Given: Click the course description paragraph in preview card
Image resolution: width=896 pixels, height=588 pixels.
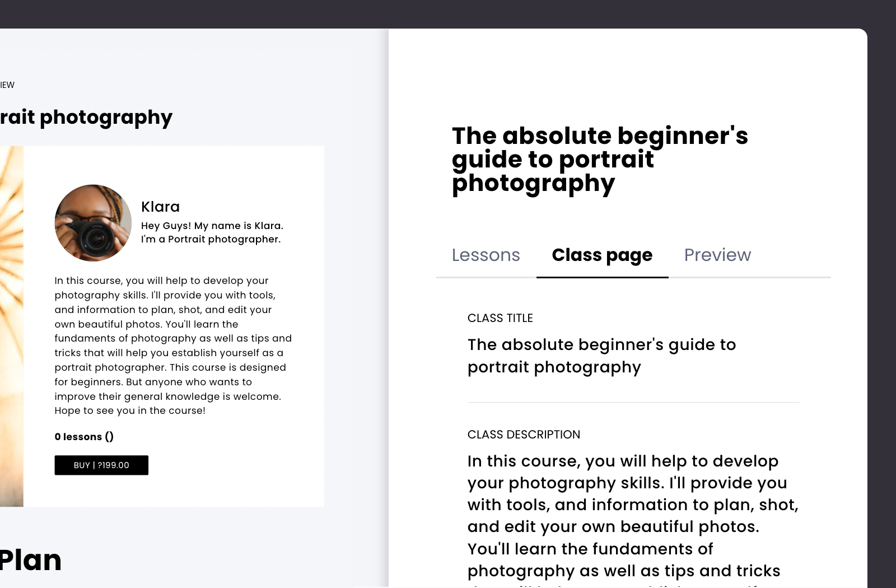Looking at the screenshot, I should [172, 346].
